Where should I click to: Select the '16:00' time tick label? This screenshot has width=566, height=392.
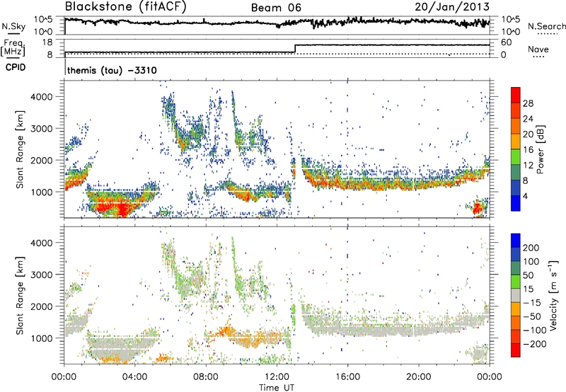347,377
